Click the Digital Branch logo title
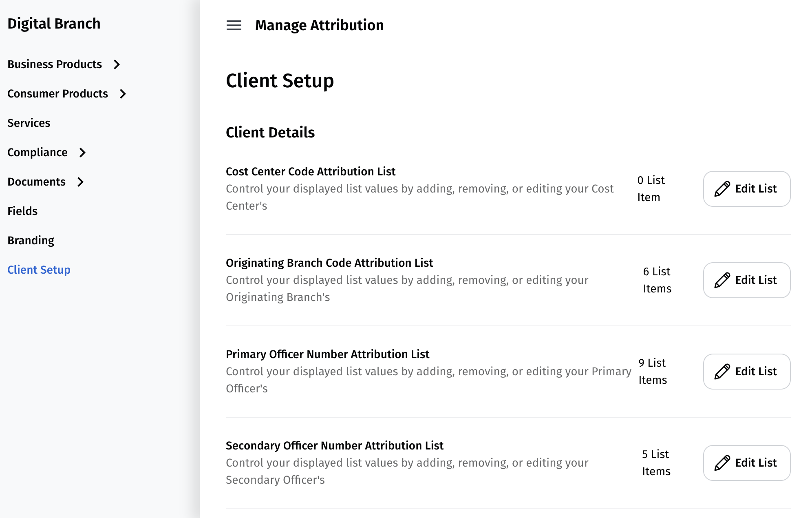 [54, 24]
